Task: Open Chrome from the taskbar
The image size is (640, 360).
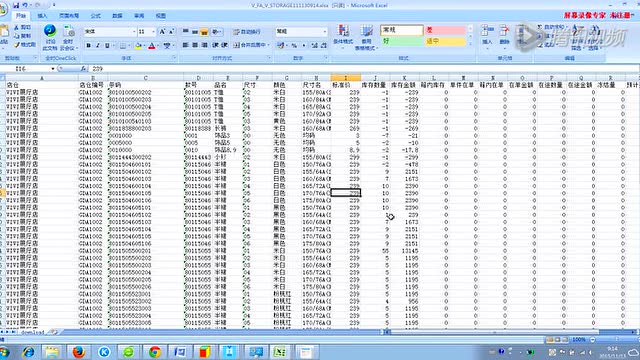Action: point(155,351)
